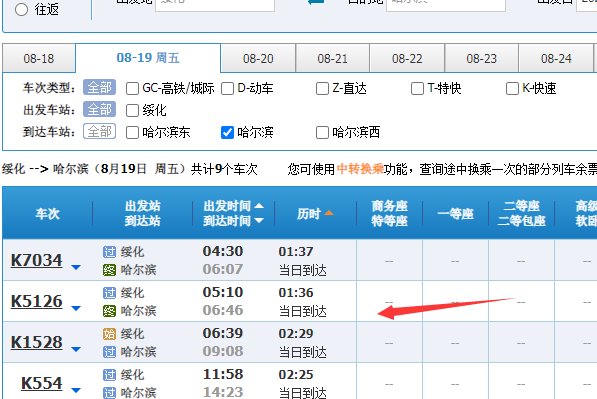Switch to the 08-23 date tab
Viewport: 597px width, 399px height.
pos(482,59)
